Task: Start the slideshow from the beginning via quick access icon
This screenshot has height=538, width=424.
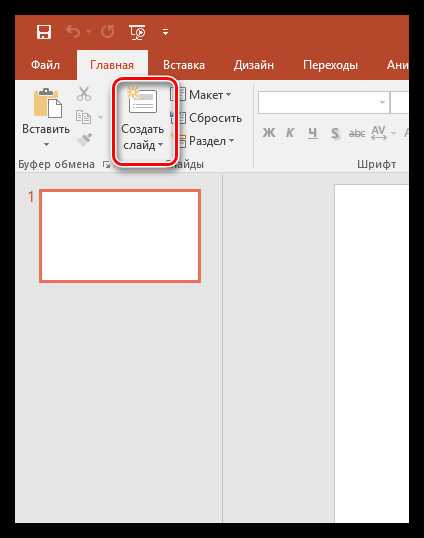Action: 137,32
